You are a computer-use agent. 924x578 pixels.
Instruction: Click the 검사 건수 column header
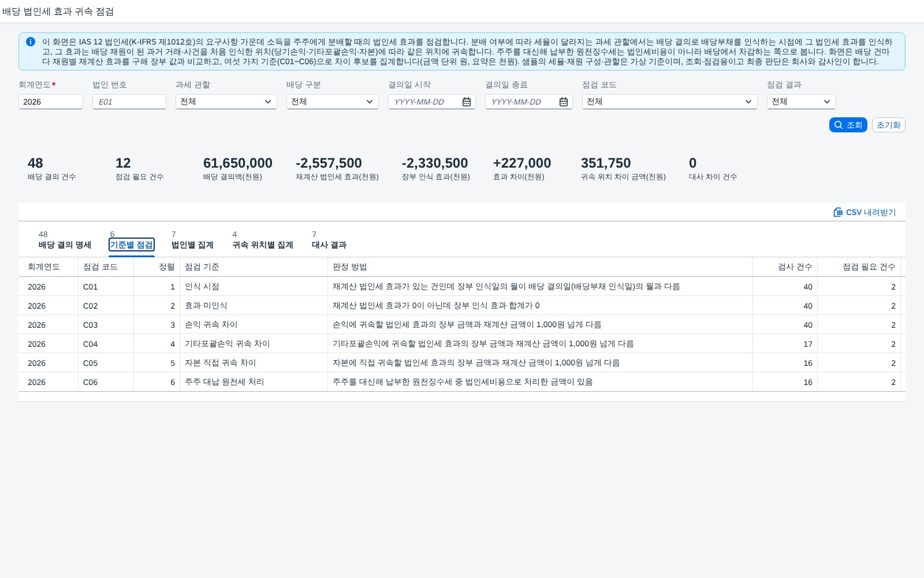[785, 267]
